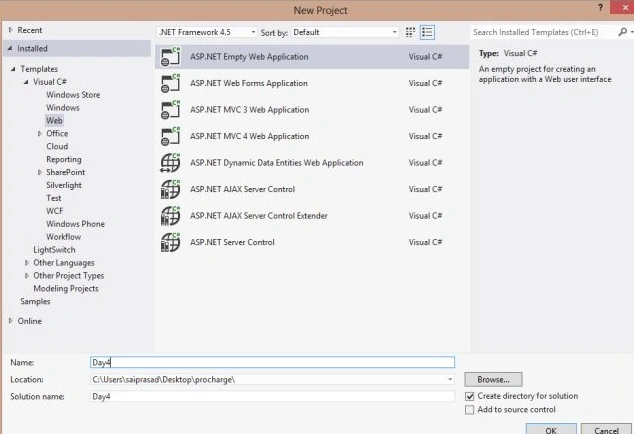Click the Dynamic Data Entities Web Application icon
Image resolution: width=634 pixels, height=434 pixels.
(x=170, y=163)
